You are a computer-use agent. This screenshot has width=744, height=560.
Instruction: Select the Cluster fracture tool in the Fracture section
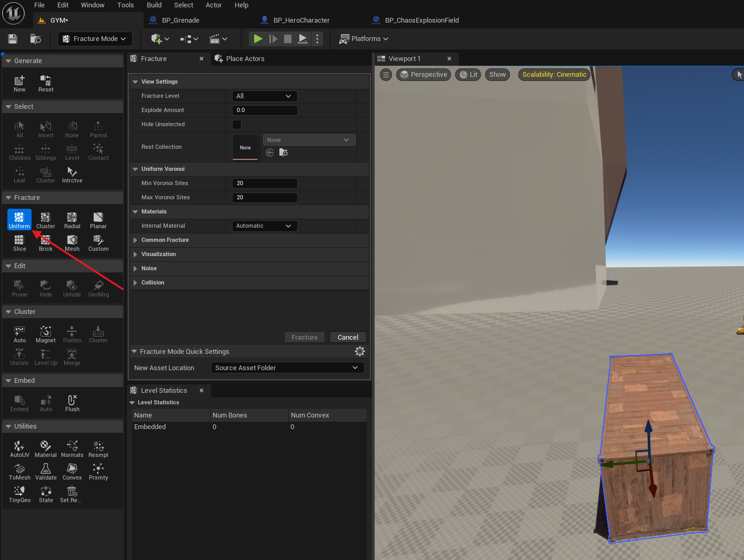pos(46,220)
